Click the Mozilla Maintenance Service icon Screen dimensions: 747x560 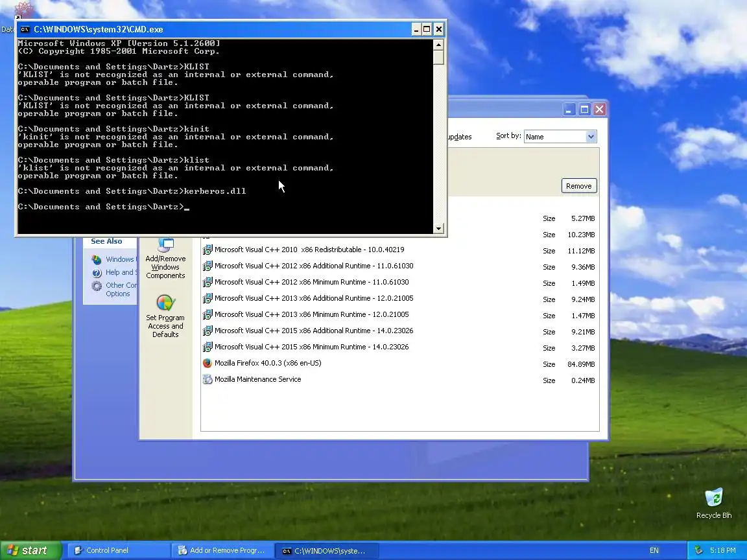(207, 380)
